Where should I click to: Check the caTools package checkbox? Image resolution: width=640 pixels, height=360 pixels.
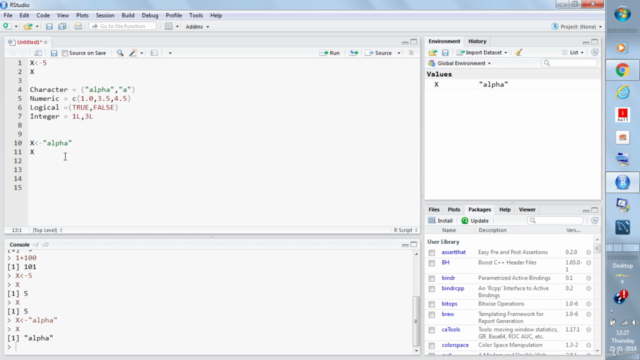point(431,330)
